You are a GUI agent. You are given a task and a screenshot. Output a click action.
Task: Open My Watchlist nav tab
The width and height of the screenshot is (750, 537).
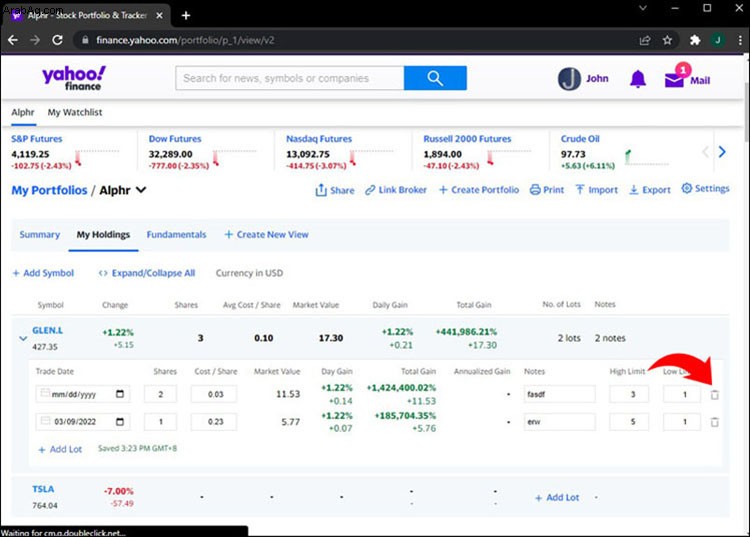[x=75, y=112]
